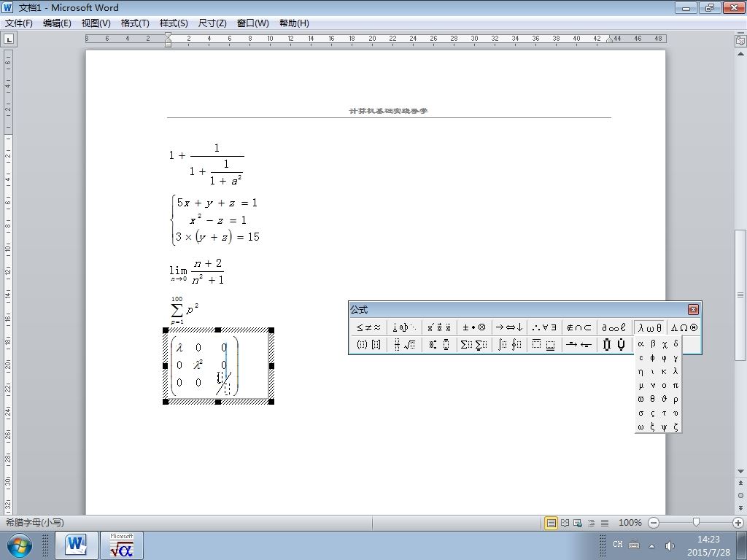This screenshot has width=747, height=560.
Task: Insert kappa from the Greek palette
Action: click(664, 371)
